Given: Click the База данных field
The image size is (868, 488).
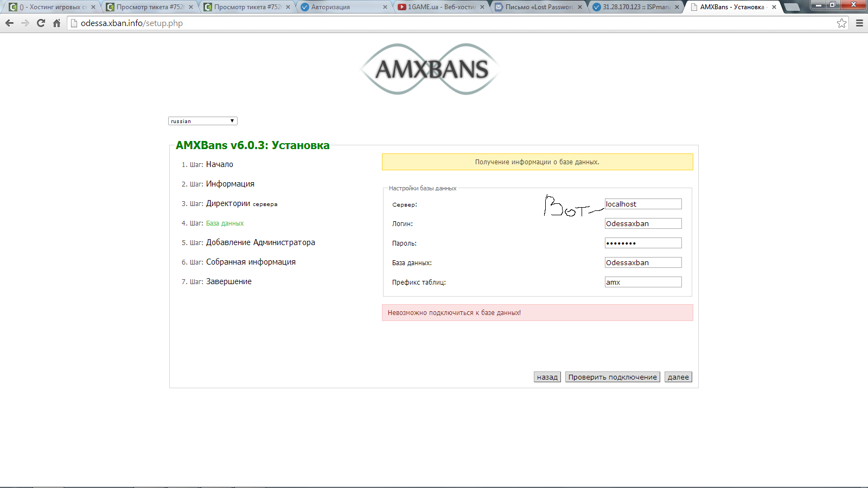Looking at the screenshot, I should (x=643, y=262).
